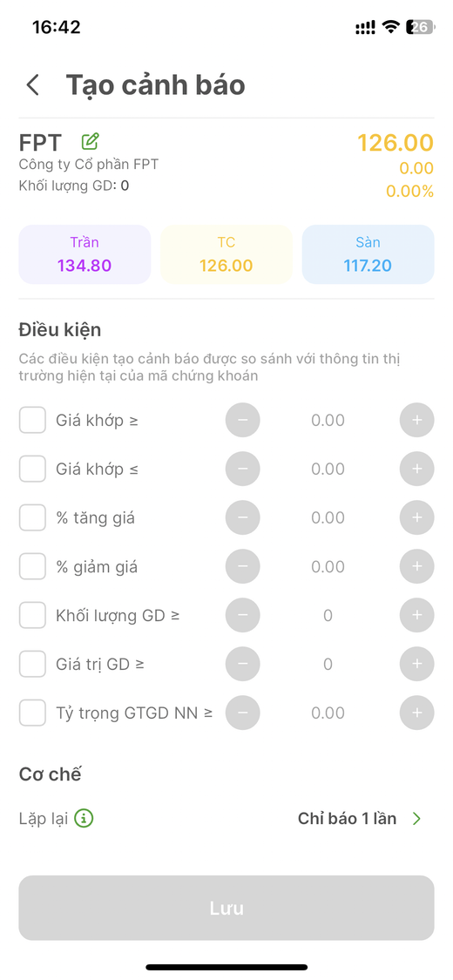Tap the minus icon for Giá trị GD ≥
Image resolution: width=453 pixels, height=980 pixels.
pyautogui.click(x=242, y=664)
